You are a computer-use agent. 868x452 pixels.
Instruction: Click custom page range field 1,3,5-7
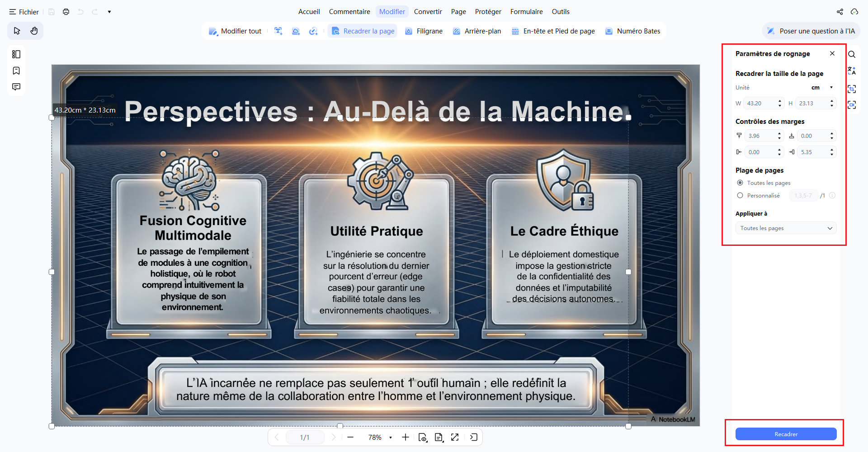pyautogui.click(x=803, y=196)
